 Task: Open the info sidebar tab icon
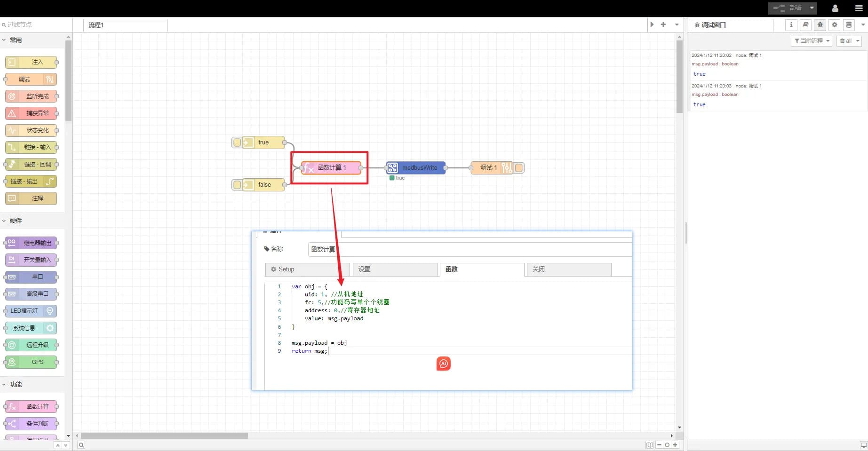(791, 25)
